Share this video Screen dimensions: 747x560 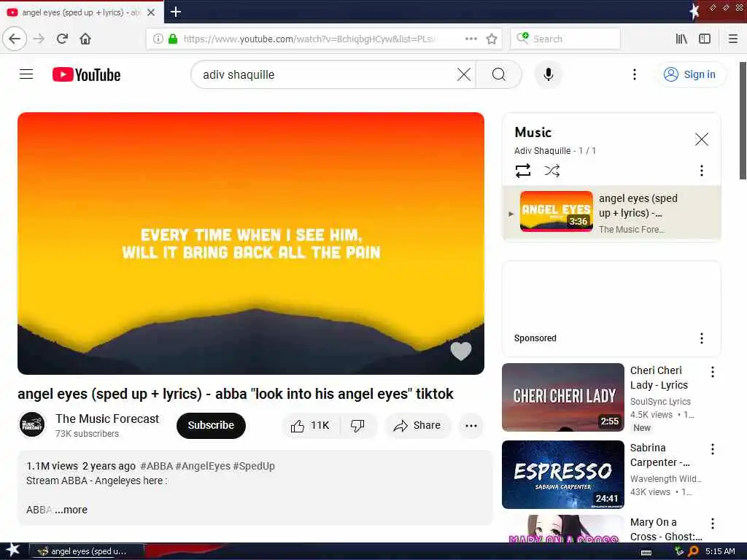coord(417,425)
